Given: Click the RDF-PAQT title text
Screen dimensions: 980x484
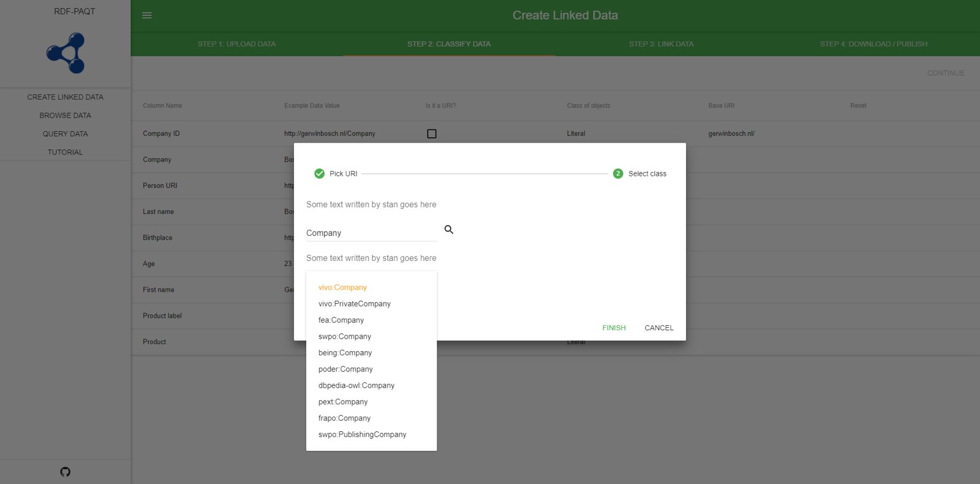Looking at the screenshot, I should [75, 11].
